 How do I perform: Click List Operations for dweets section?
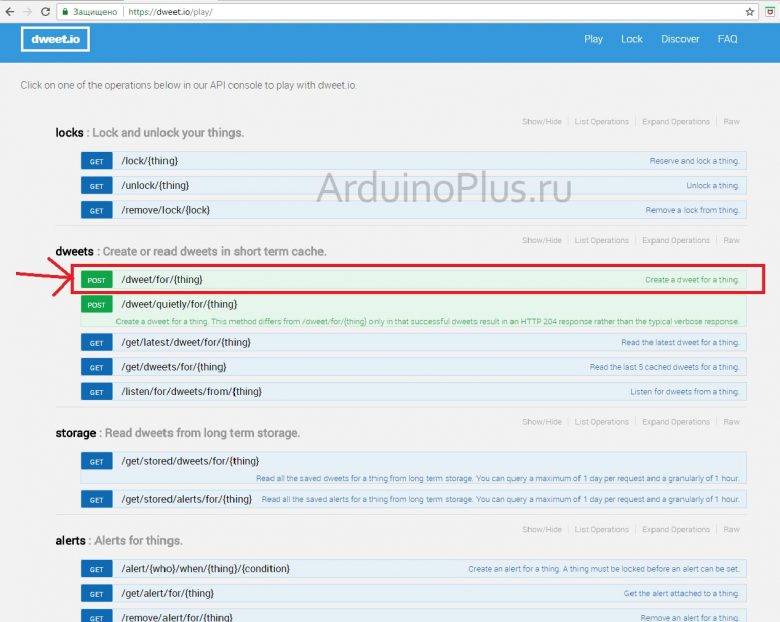point(601,240)
